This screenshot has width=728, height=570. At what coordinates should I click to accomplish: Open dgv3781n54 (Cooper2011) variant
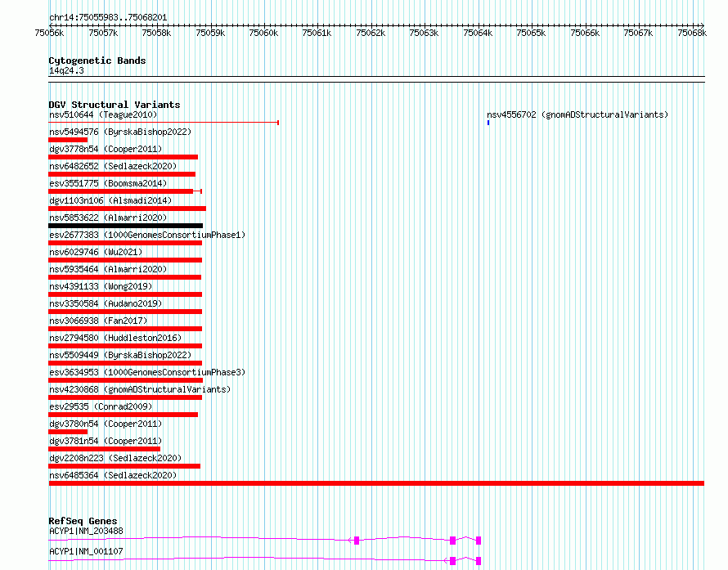[x=106, y=441]
